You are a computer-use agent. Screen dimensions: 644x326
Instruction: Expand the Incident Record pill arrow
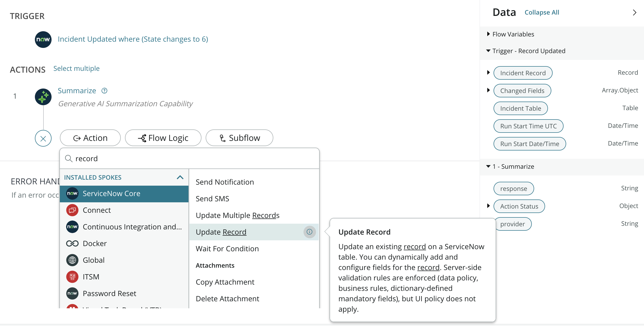click(x=488, y=72)
